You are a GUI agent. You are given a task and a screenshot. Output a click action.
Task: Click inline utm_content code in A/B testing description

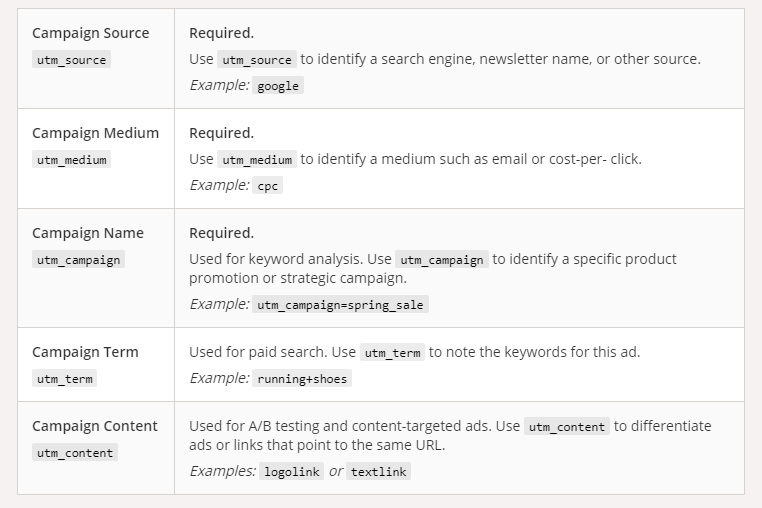click(x=566, y=427)
